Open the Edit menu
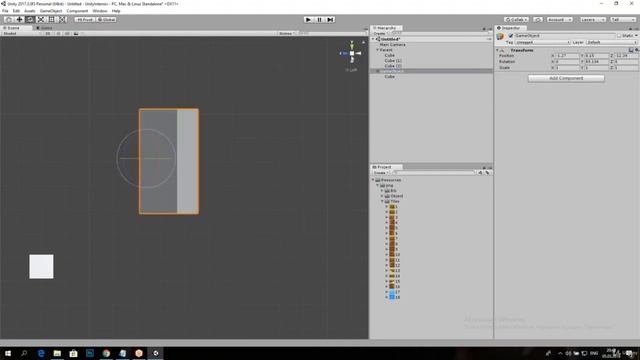The image size is (640, 360). [x=16, y=11]
